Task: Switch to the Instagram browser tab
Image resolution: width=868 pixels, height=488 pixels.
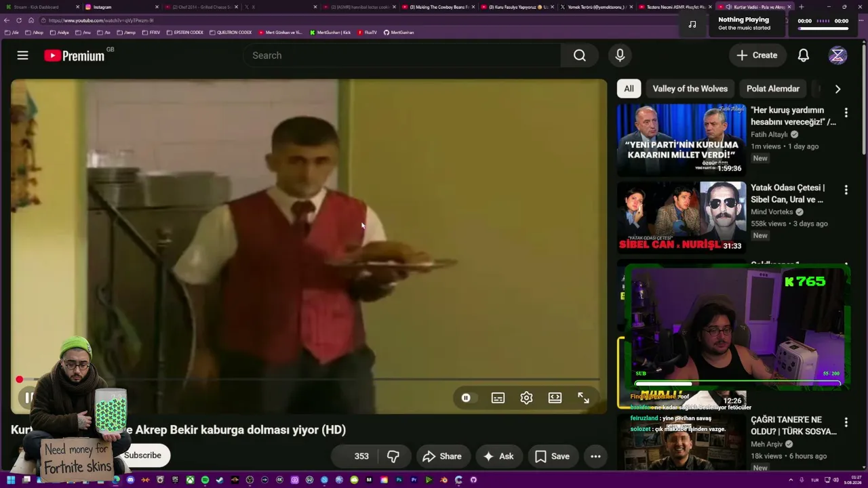Action: [121, 7]
